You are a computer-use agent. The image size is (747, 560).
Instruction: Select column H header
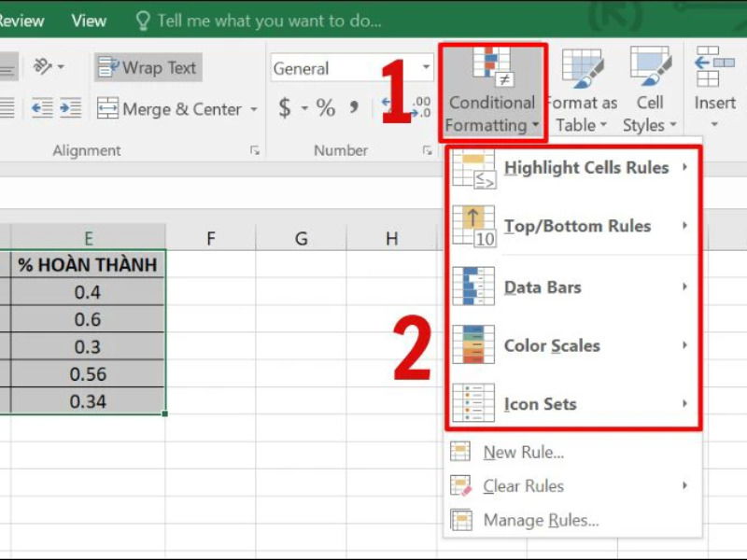click(391, 238)
